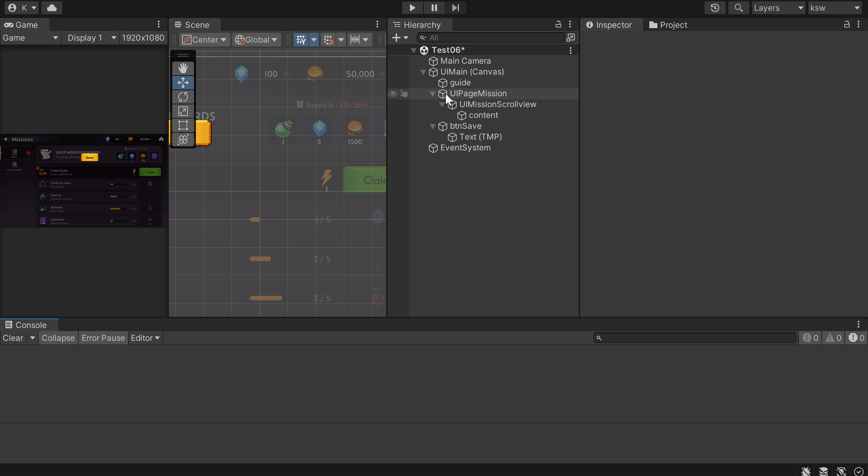Open the Layers dropdown
The height and width of the screenshot is (476, 868).
pyautogui.click(x=778, y=7)
